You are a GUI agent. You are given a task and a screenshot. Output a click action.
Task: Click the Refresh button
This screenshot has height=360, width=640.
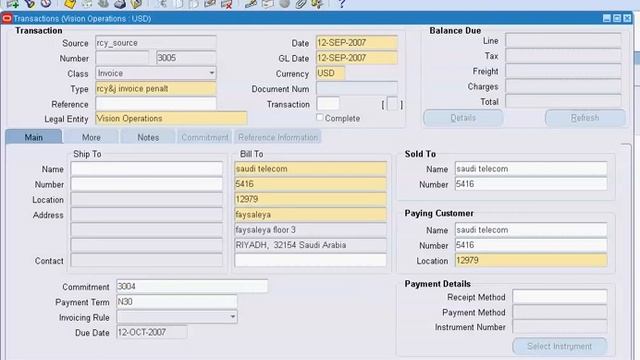click(585, 118)
